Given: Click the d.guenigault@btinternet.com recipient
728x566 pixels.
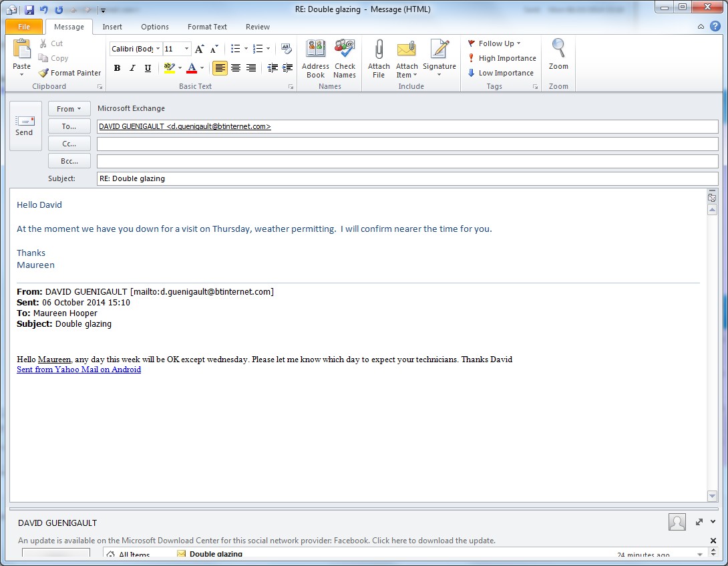Looking at the screenshot, I should [185, 126].
